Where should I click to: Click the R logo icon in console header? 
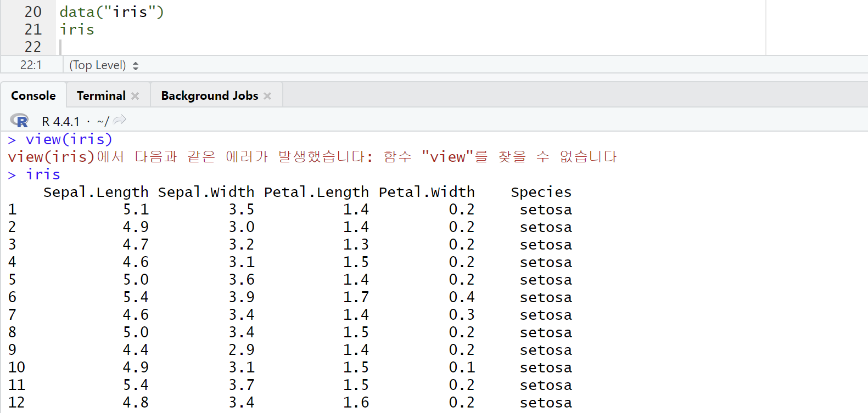[19, 121]
